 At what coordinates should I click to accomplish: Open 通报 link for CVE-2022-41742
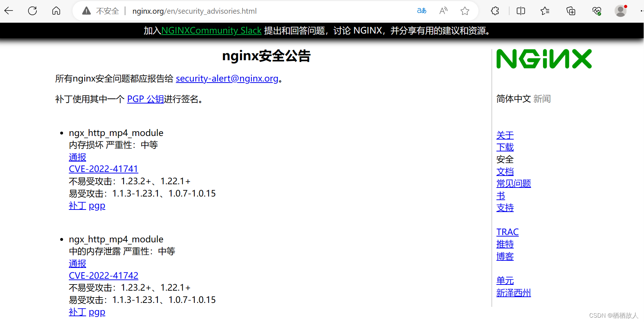[77, 264]
